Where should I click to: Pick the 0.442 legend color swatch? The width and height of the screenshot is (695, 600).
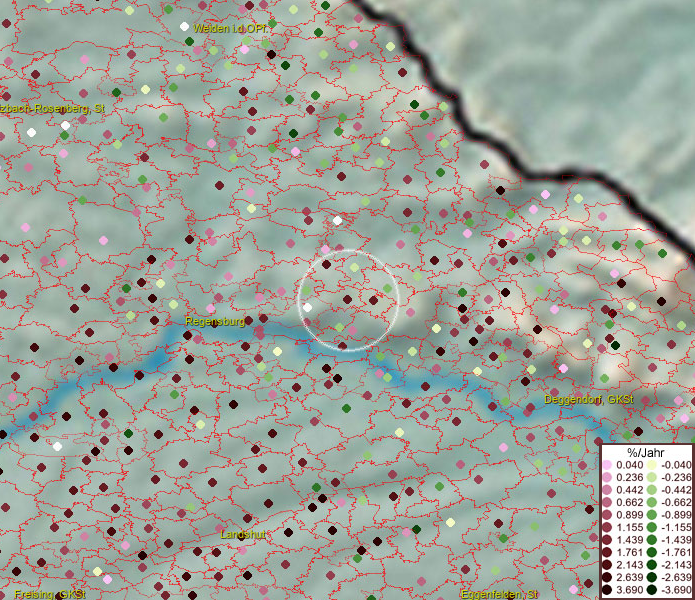pyautogui.click(x=607, y=490)
